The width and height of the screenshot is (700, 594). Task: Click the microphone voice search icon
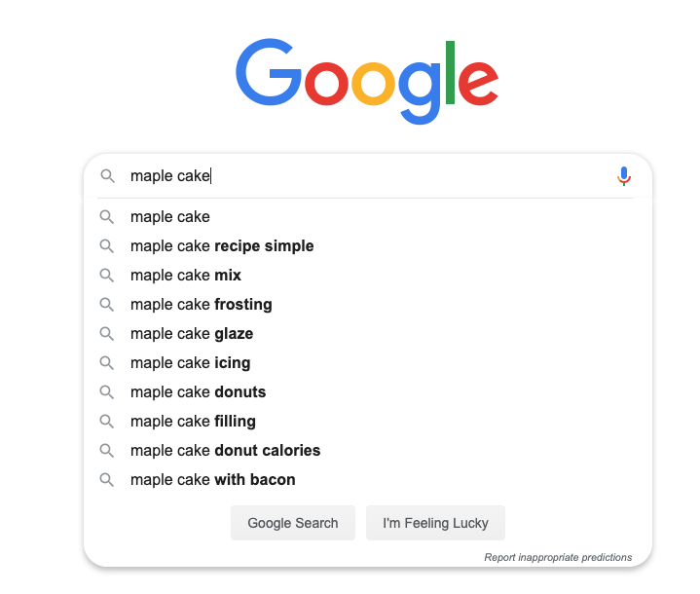click(624, 176)
